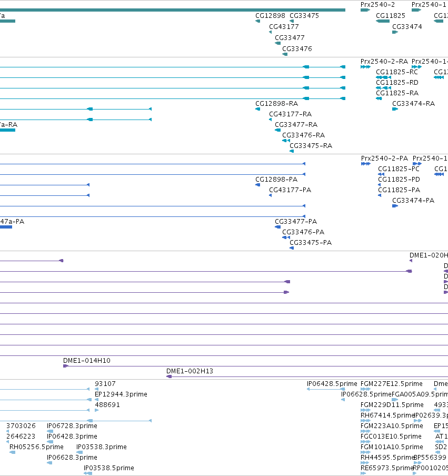Select the 3703026 EST label
The width and height of the screenshot is (448, 476).
[x=21, y=426]
